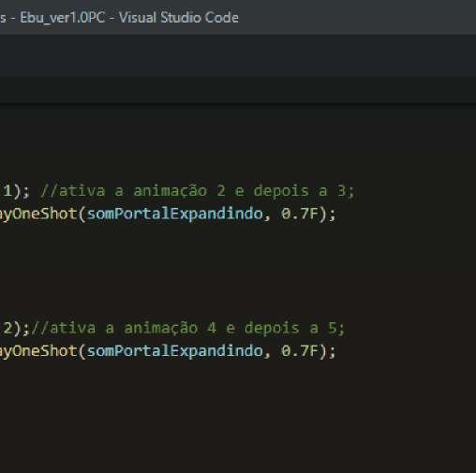Click the word animação in the second comment
The width and height of the screenshot is (476, 473).
coord(161,329)
